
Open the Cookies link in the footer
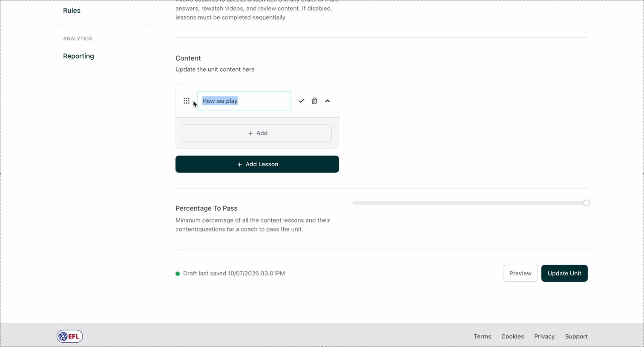pos(512,336)
